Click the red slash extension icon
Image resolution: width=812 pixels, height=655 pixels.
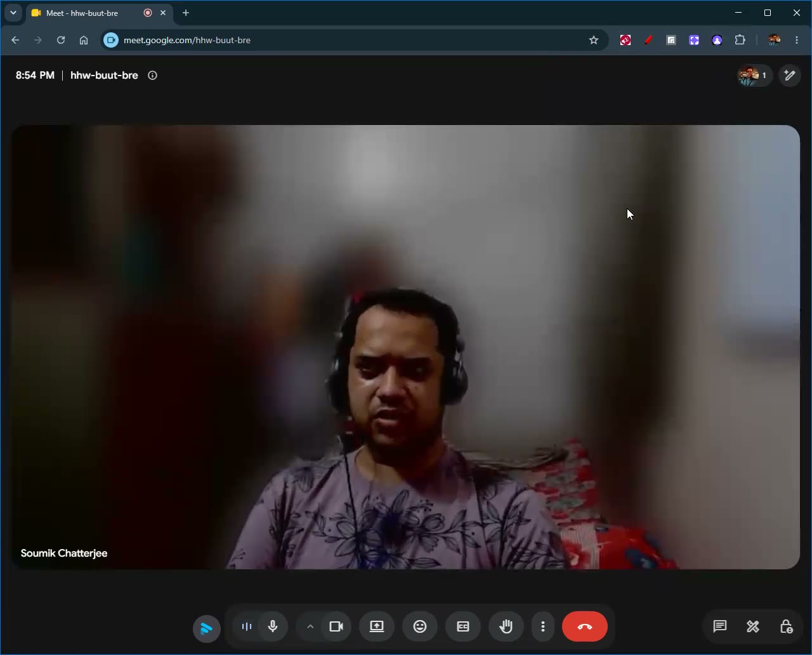(x=648, y=40)
